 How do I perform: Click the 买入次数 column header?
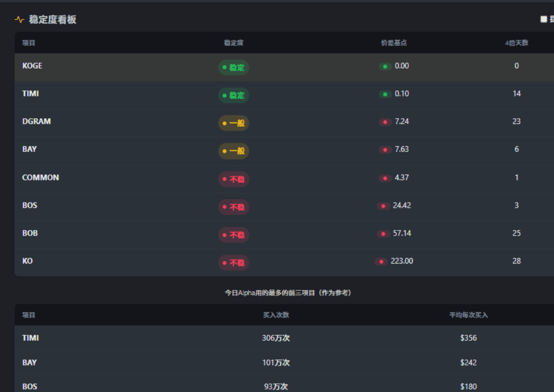tap(276, 315)
